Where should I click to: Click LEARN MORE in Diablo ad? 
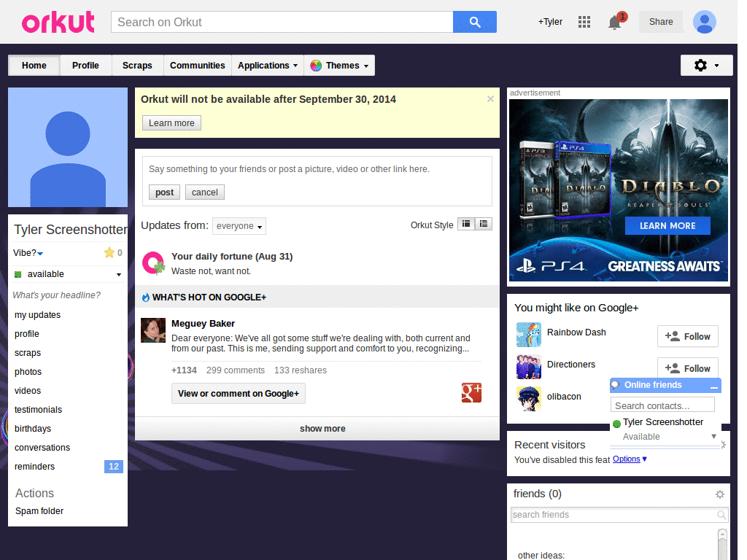pyautogui.click(x=667, y=226)
